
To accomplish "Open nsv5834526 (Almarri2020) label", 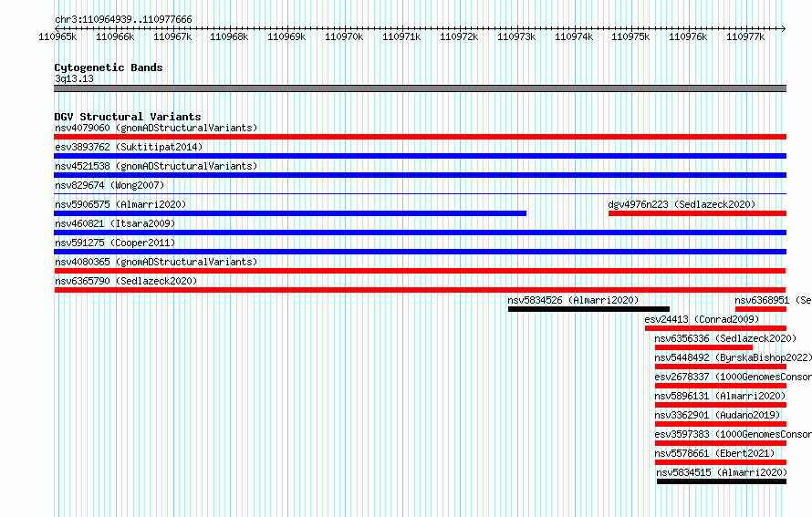I will tap(573, 300).
